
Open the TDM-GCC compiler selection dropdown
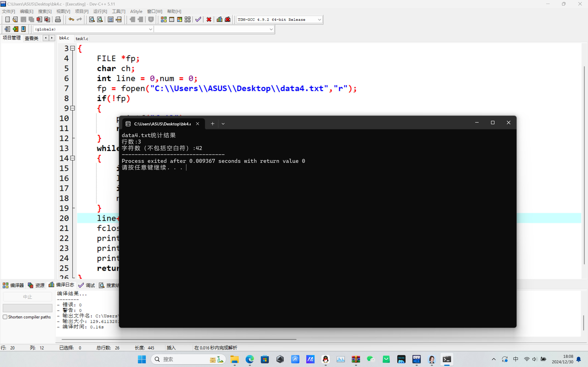click(319, 20)
